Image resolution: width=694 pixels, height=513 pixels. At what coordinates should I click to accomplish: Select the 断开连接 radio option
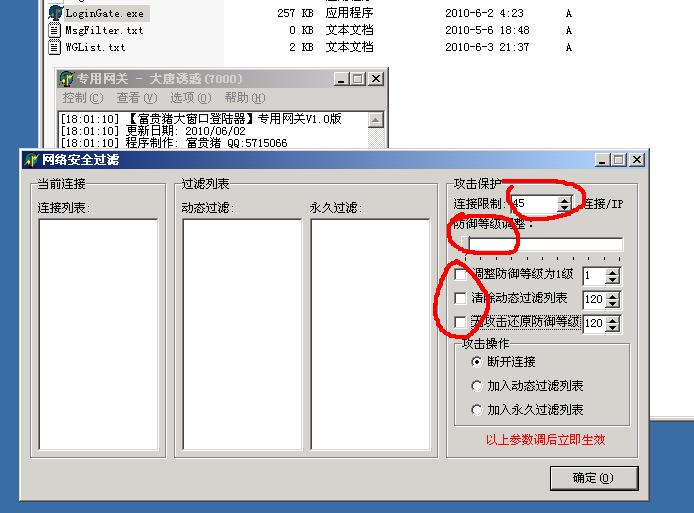pos(477,361)
